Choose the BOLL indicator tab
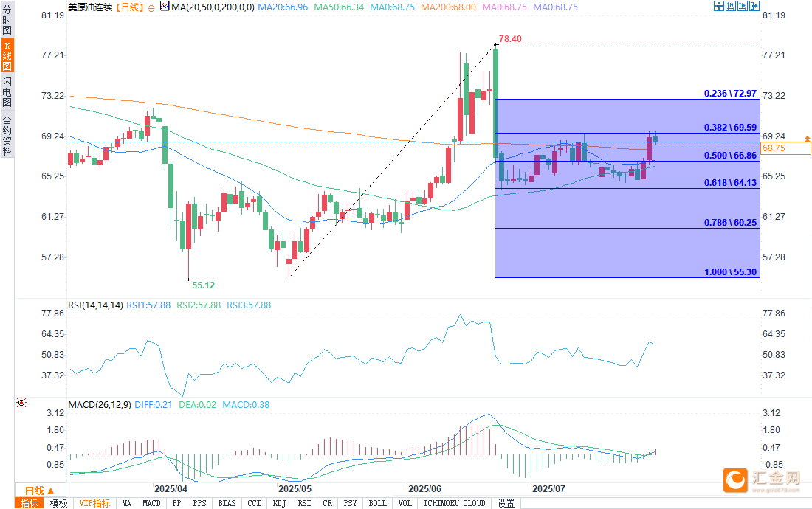 click(x=377, y=503)
